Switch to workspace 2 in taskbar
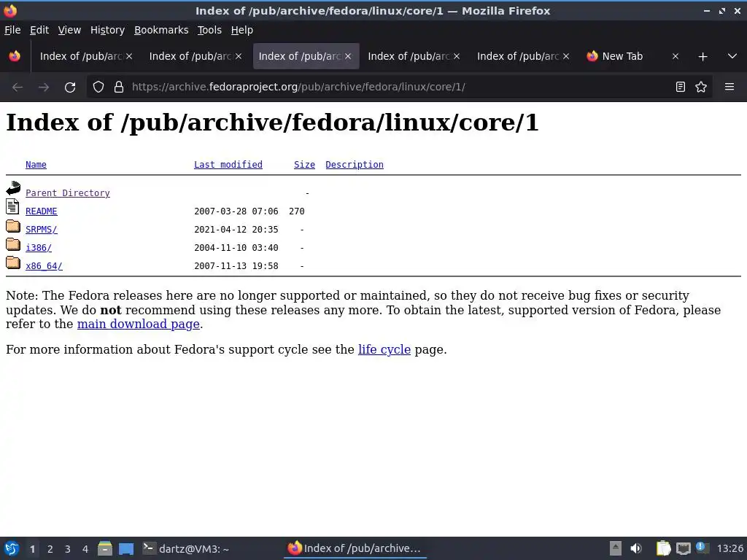This screenshot has width=747, height=560. pos(50,549)
